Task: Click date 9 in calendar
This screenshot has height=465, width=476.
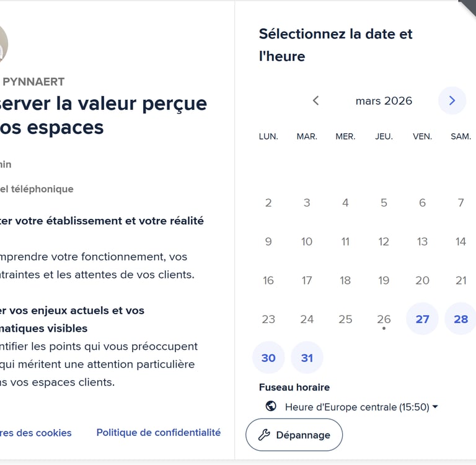Action: point(268,241)
